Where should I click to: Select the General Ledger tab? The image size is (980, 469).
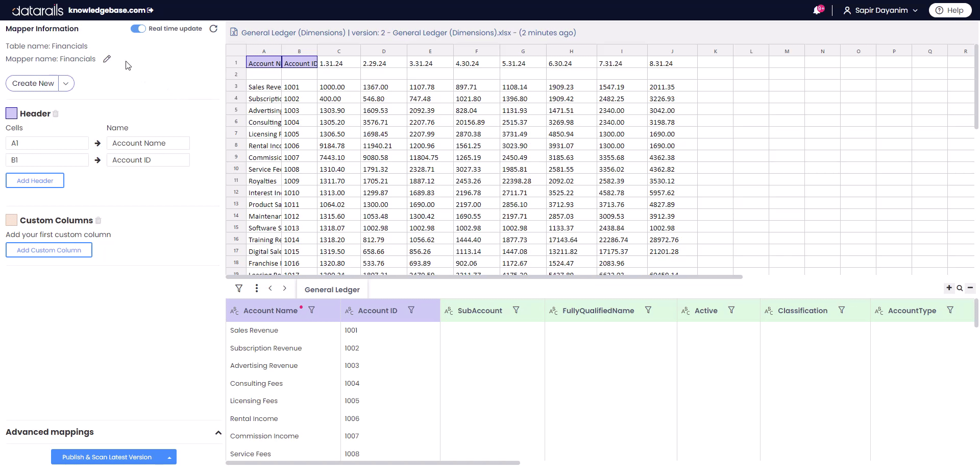click(332, 290)
